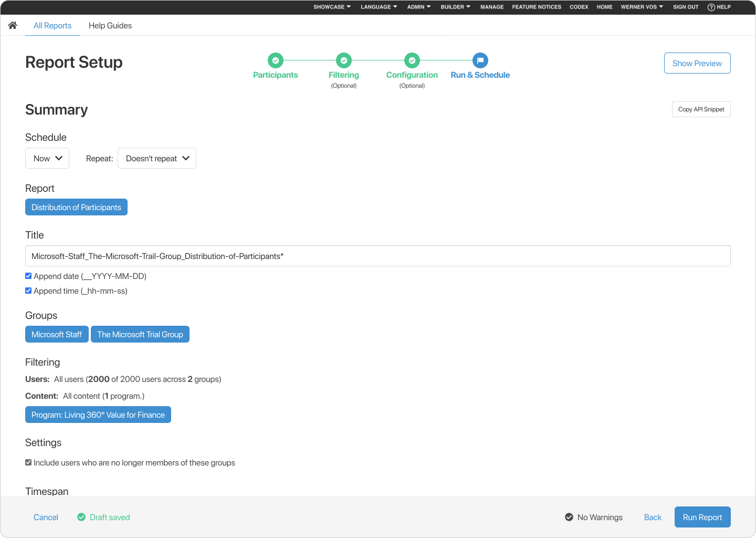Image resolution: width=756 pixels, height=538 pixels.
Task: Click the Filtering step checkmark icon
Action: (x=343, y=60)
